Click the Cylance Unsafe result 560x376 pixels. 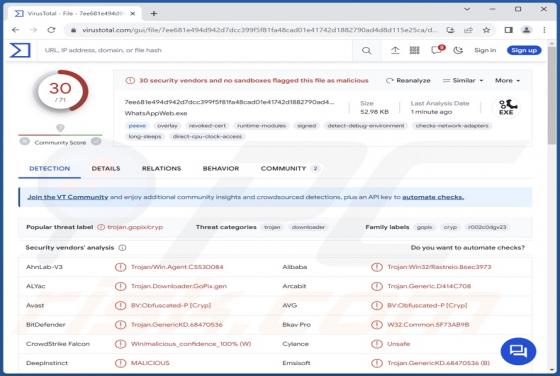399,344
